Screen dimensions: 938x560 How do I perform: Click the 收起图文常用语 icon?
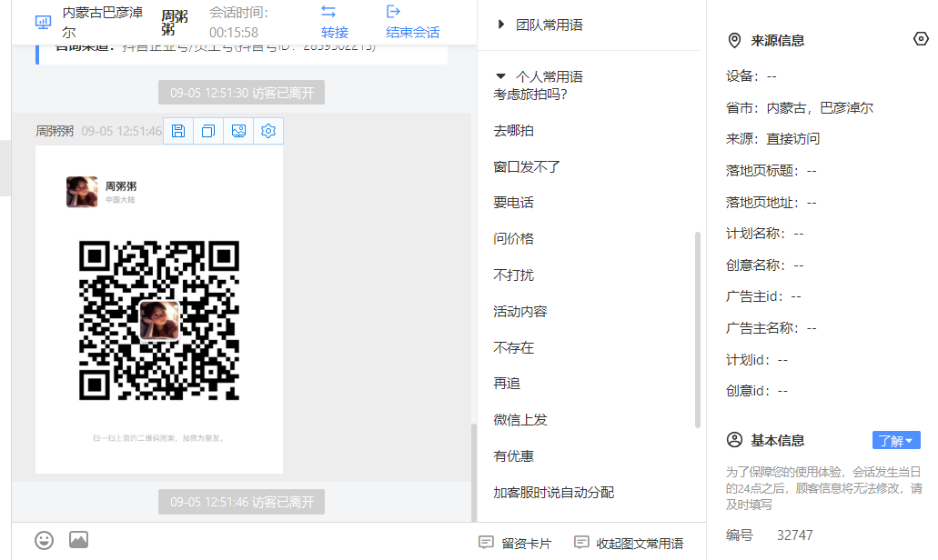pyautogui.click(x=581, y=543)
